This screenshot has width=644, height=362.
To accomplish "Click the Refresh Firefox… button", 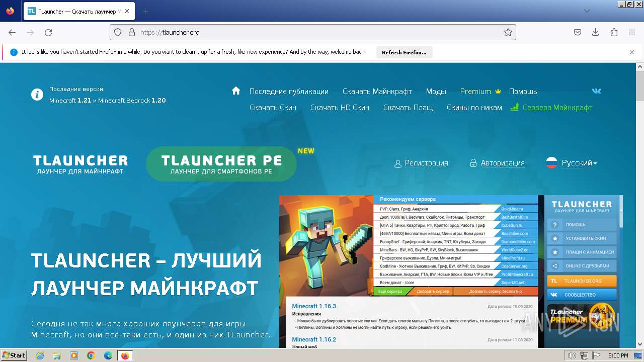I will (404, 52).
